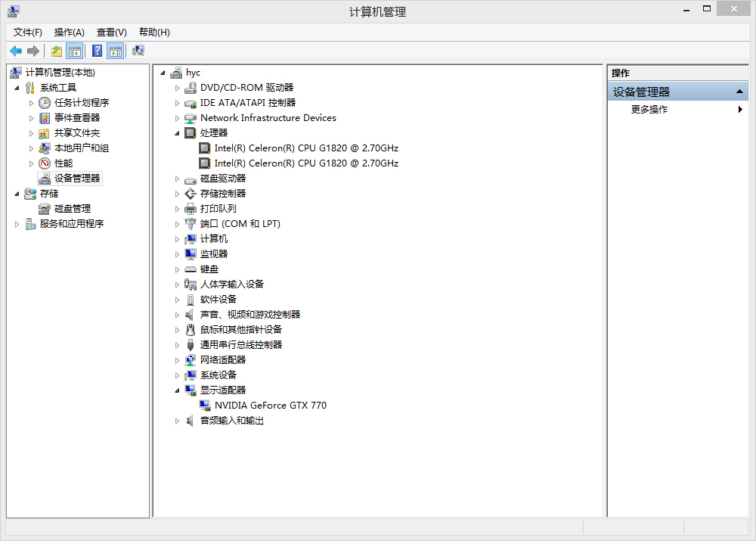Viewport: 756px width, 541px height.
Task: Open the 文件(F) menu
Action: point(27,33)
